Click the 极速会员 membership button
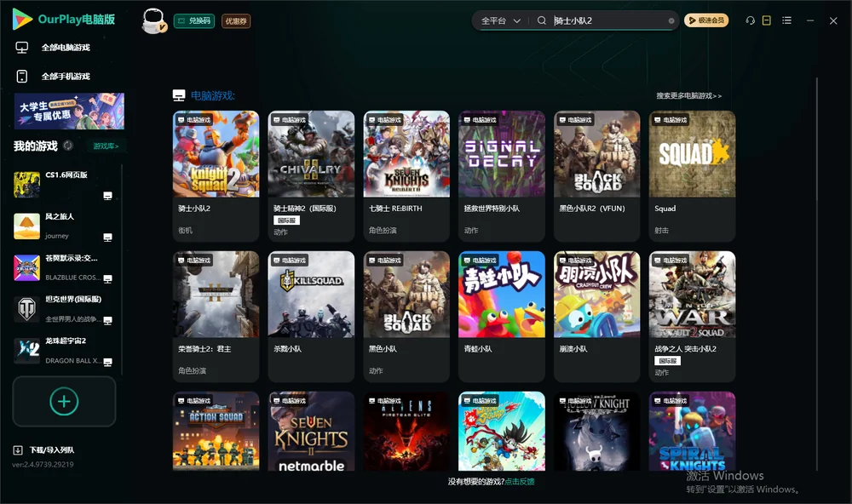The height and width of the screenshot is (504, 852). [x=706, y=20]
